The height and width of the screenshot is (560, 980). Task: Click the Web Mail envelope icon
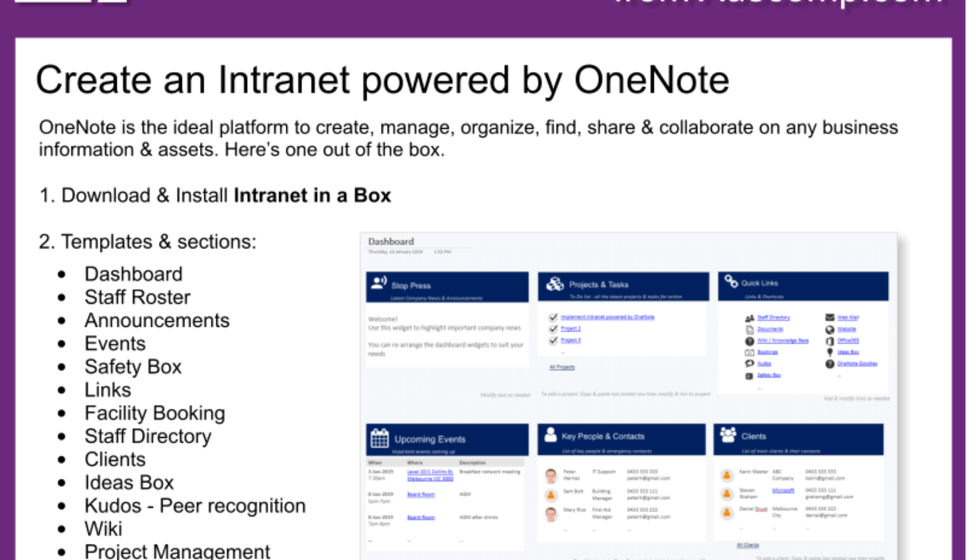coord(830,317)
